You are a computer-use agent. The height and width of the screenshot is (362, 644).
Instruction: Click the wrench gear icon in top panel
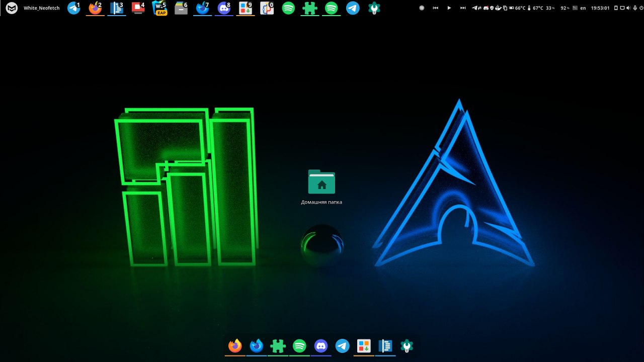point(374,8)
